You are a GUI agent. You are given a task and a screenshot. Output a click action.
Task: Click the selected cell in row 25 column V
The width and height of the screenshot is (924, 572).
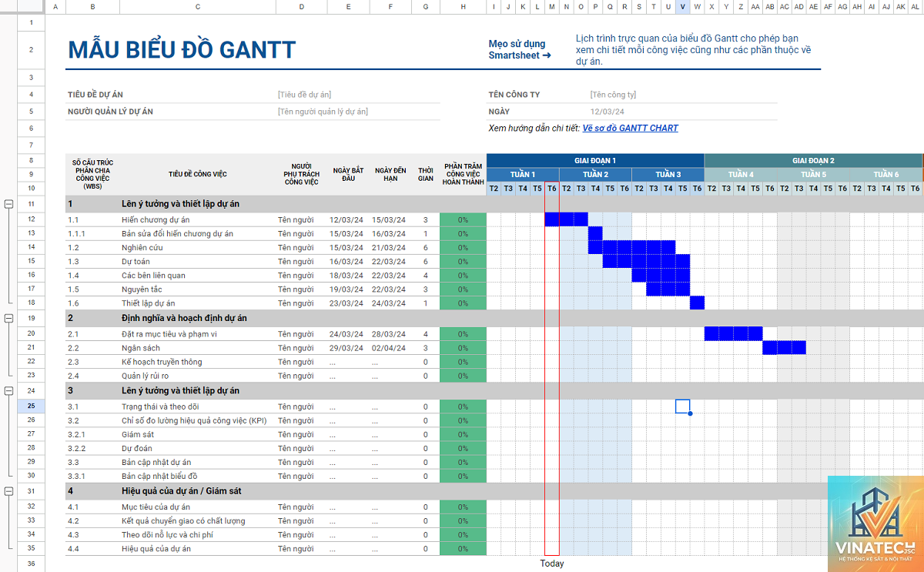[x=683, y=406]
